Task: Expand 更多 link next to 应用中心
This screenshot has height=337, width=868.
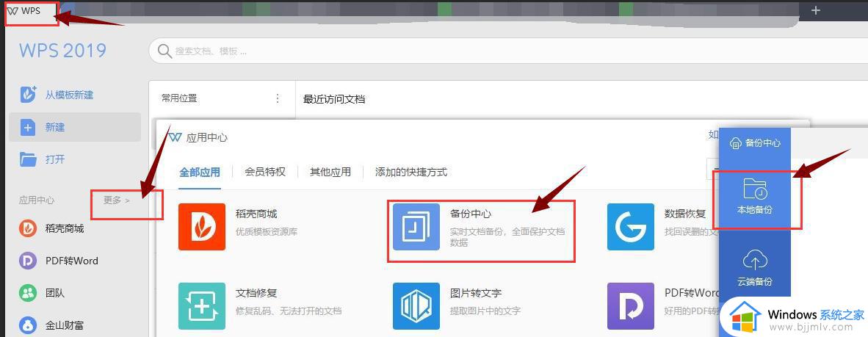Action: tap(116, 200)
